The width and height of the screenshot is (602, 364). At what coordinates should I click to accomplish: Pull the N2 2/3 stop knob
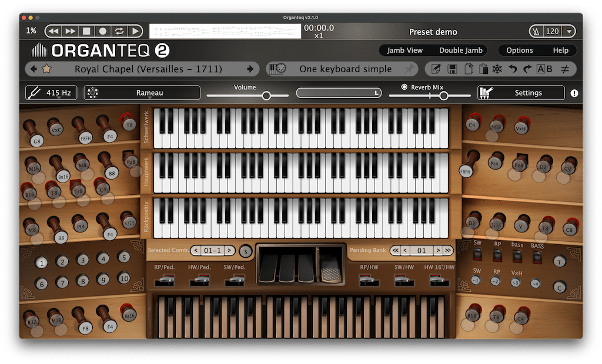(129, 223)
